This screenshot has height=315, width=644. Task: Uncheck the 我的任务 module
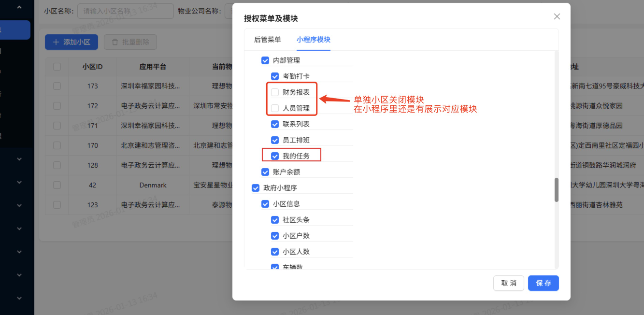coord(275,155)
